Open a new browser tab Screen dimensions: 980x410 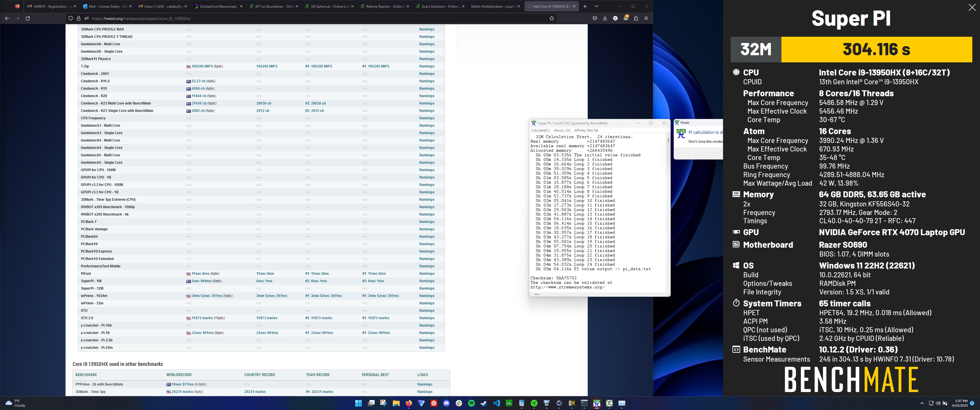pos(585,7)
